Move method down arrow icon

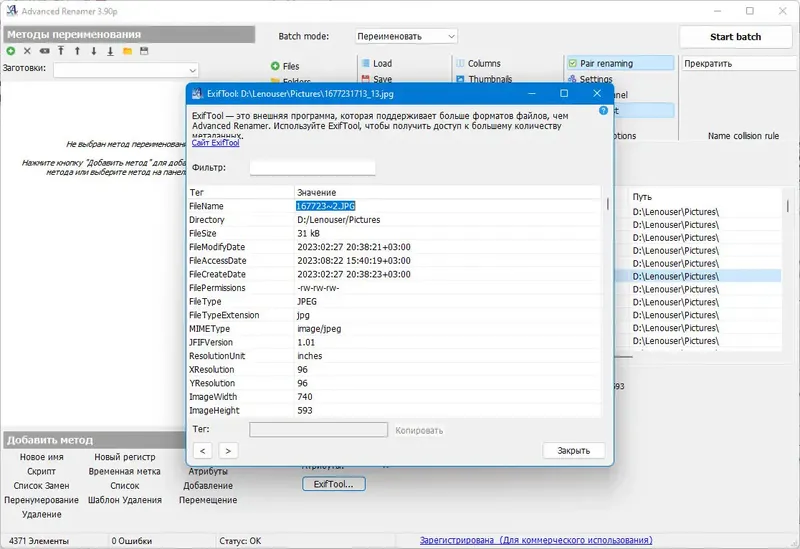tap(94, 51)
